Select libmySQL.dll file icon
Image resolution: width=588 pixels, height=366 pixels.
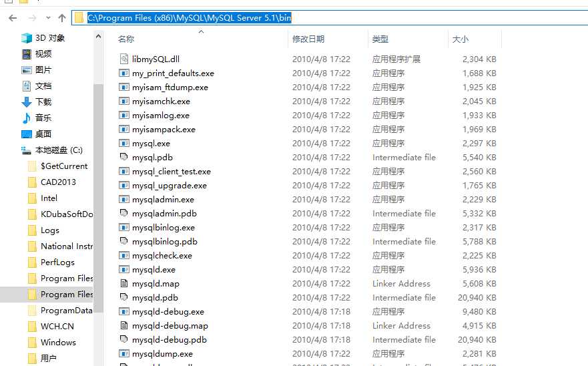123,59
